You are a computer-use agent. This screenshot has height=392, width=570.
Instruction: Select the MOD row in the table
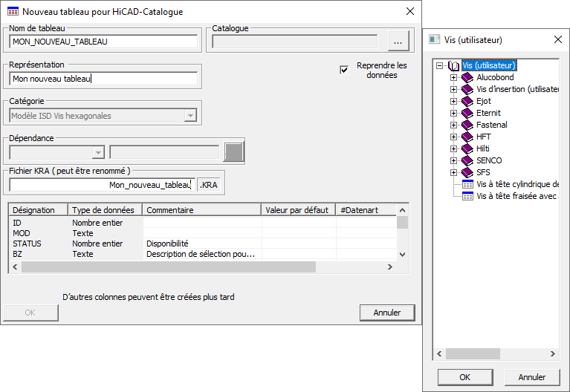click(203, 233)
